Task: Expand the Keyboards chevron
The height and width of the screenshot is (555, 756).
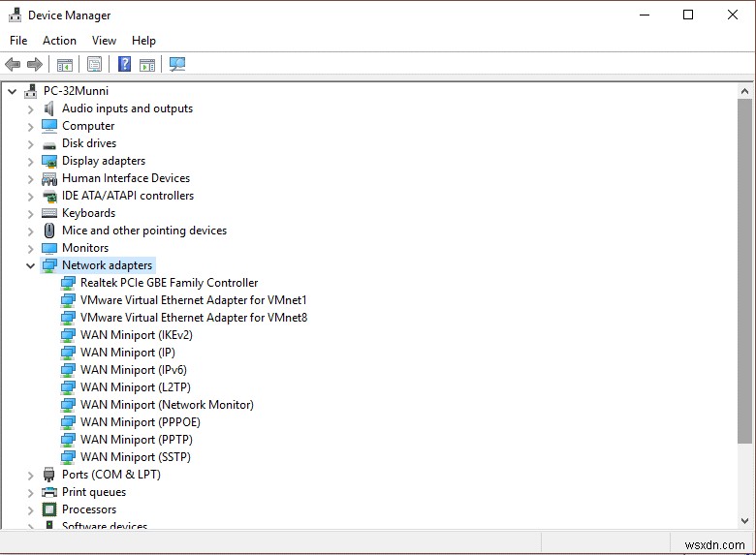Action: (30, 214)
